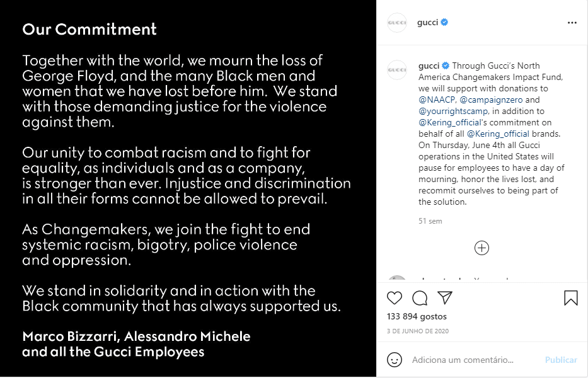Click the verified badge in the caption
This screenshot has width=588, height=378.
tap(447, 66)
